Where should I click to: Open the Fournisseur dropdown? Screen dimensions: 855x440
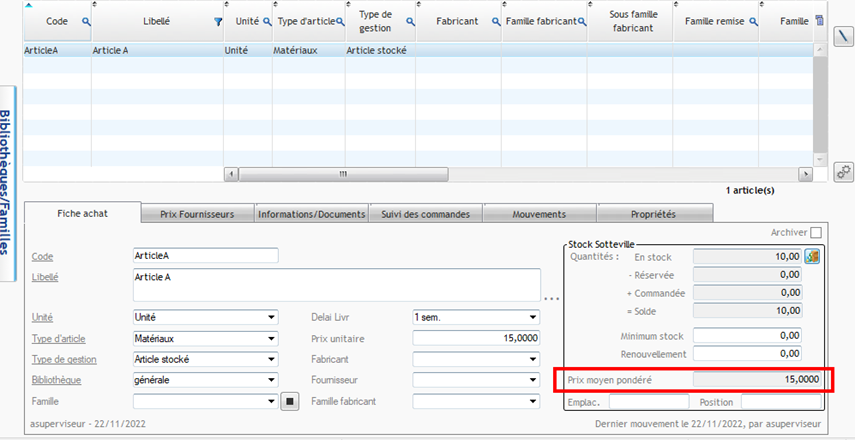coord(534,381)
